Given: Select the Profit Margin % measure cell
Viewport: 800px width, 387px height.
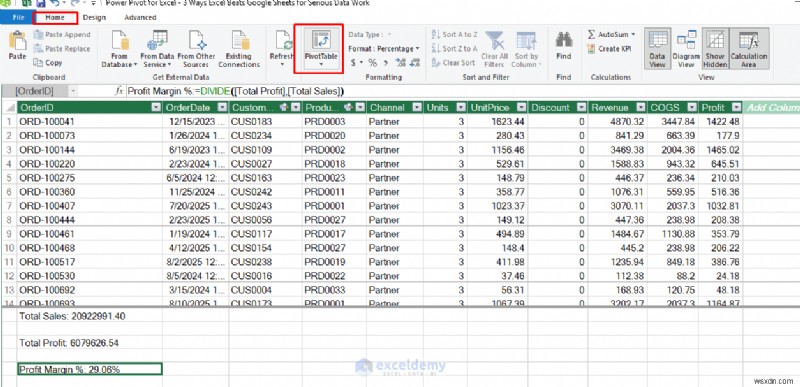Looking at the screenshot, I should tap(90, 369).
